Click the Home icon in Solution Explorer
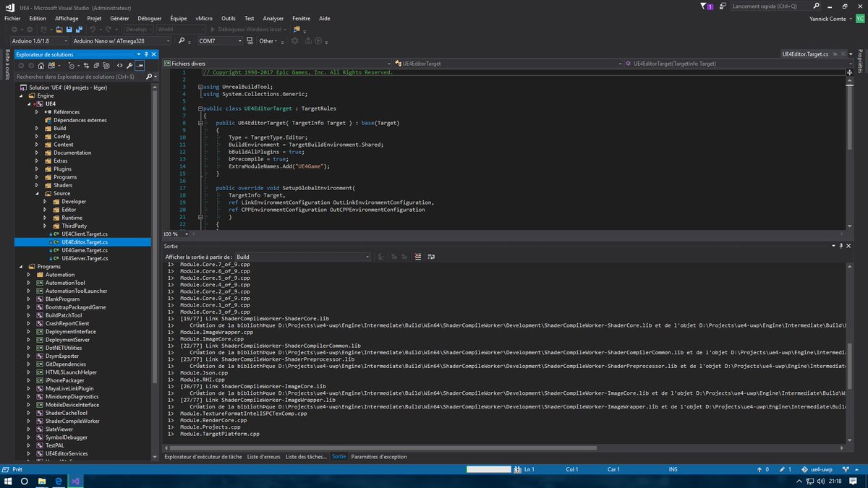 41,66
